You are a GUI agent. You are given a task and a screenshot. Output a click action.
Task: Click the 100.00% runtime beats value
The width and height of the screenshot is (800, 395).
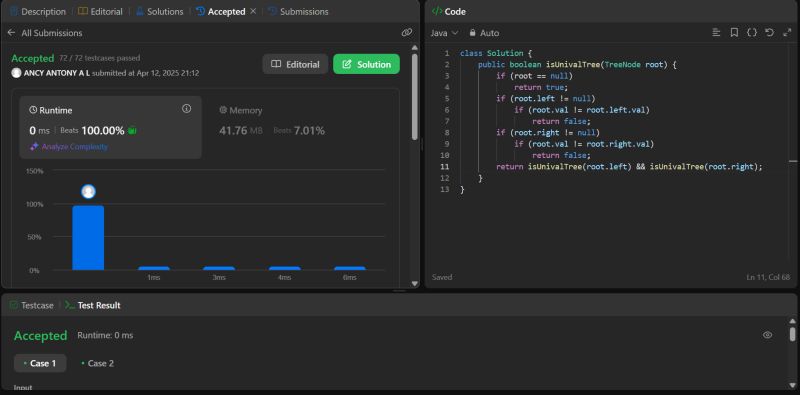(103, 131)
